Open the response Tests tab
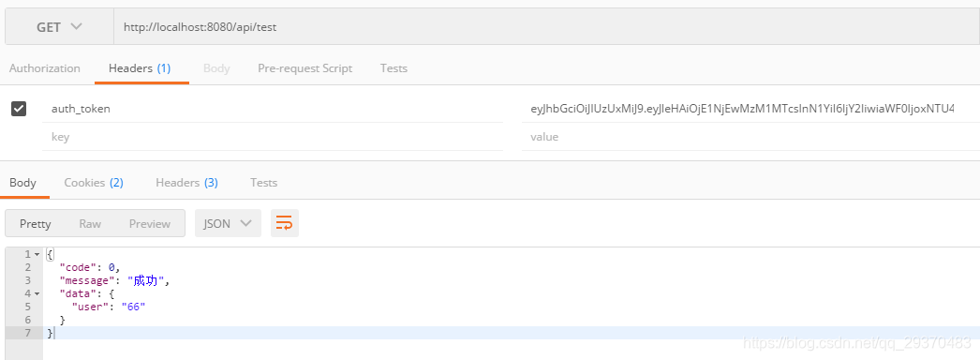980x360 pixels. (x=264, y=183)
